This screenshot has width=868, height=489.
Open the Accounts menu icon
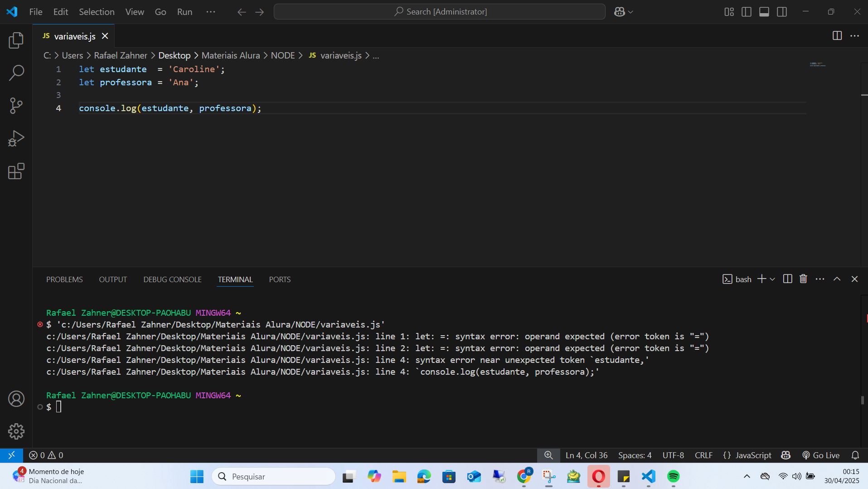[16, 399]
